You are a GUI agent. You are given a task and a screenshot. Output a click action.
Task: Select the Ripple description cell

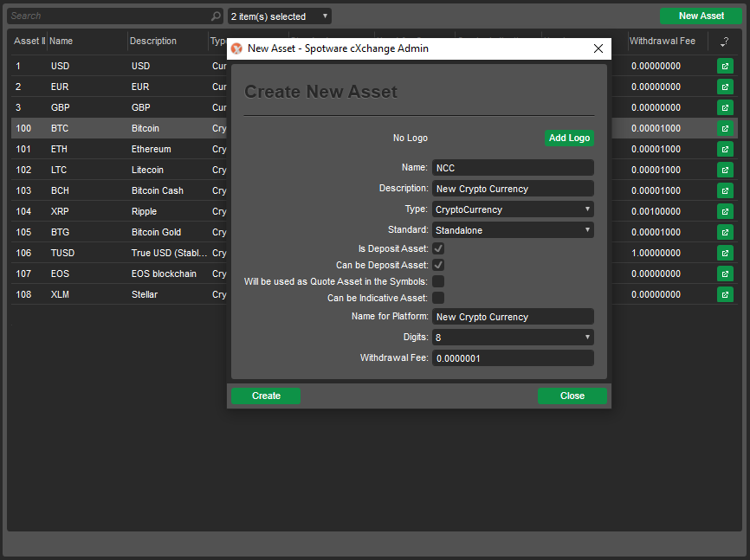(144, 211)
